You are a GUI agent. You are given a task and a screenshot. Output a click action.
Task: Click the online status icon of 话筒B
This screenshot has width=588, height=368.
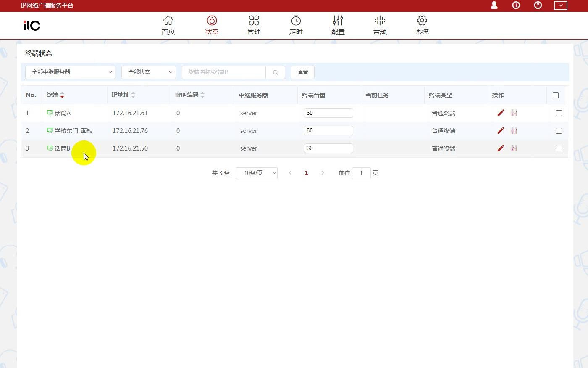[x=50, y=148]
